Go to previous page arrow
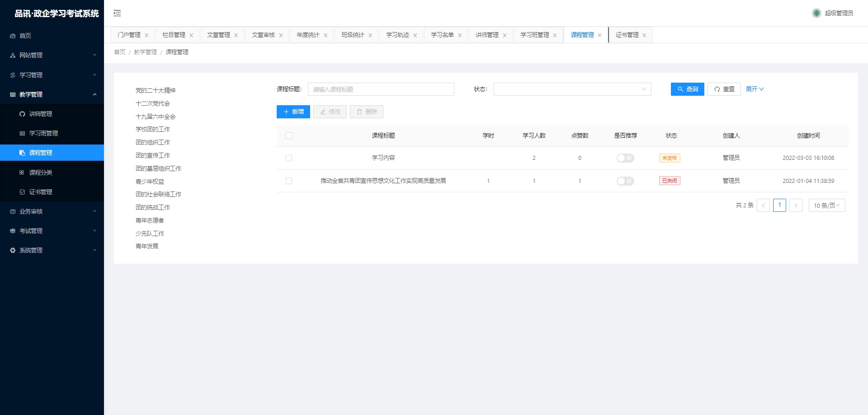Viewport: 868px width, 415px height. pos(763,205)
